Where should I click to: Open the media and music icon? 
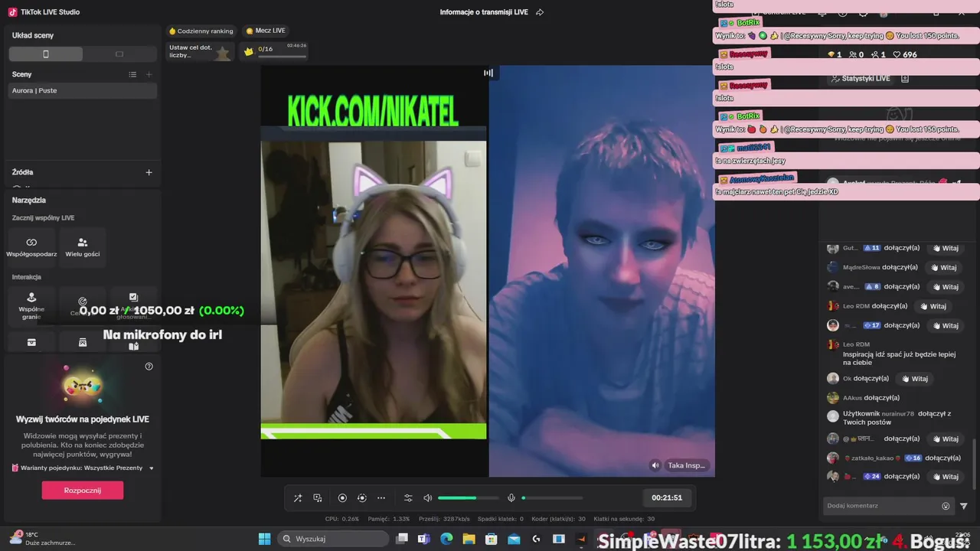pos(318,498)
